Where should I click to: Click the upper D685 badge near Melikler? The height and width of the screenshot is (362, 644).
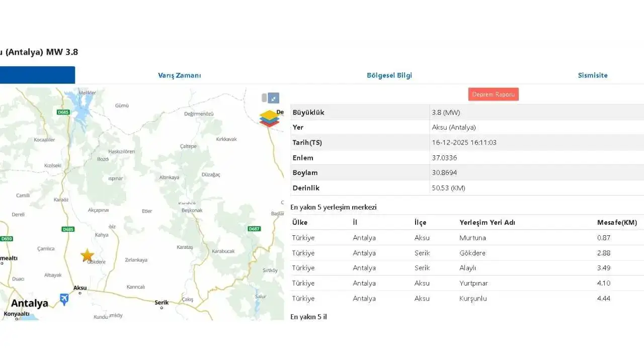(x=63, y=112)
